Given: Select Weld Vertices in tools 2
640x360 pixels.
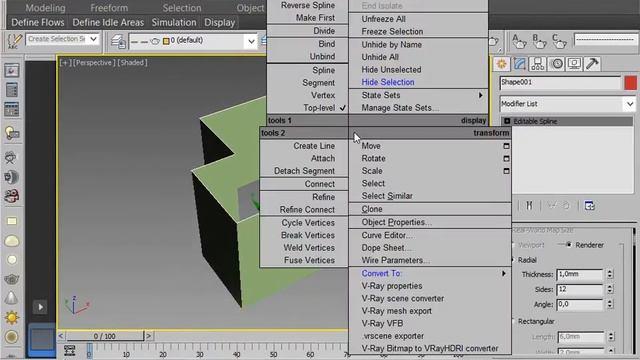Looking at the screenshot, I should tap(309, 248).
